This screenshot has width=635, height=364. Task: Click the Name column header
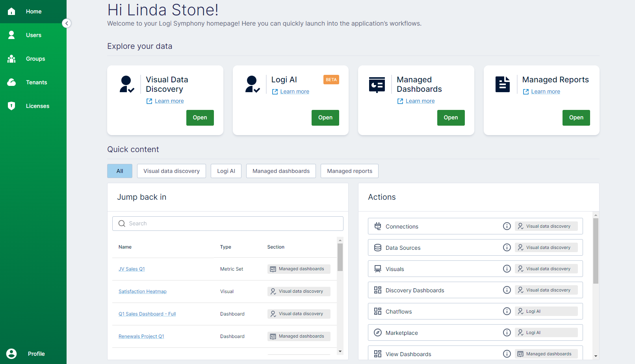point(125,247)
